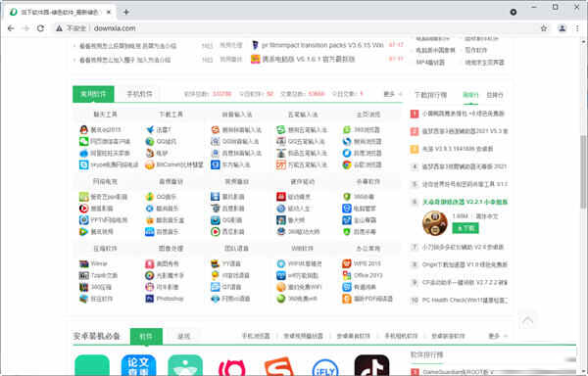Click the Xunlei blue bird icon
Image resolution: width=588 pixels, height=376 pixels.
[x=150, y=129]
